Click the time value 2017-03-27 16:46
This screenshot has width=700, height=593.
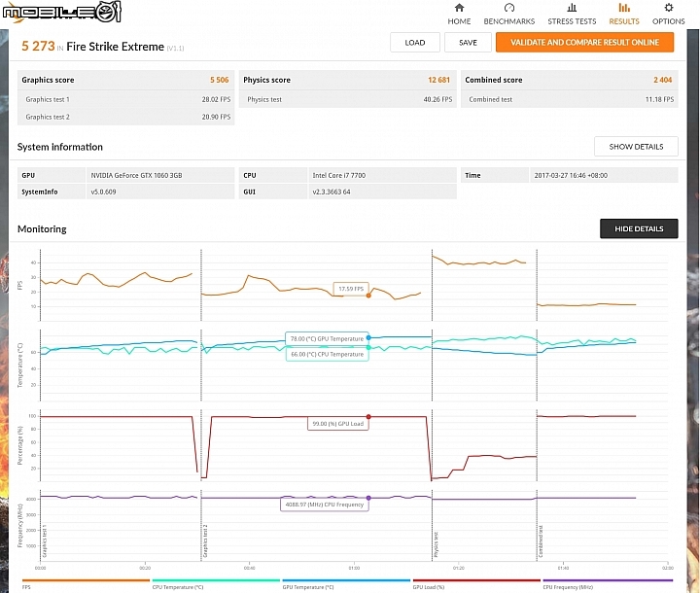coord(571,176)
